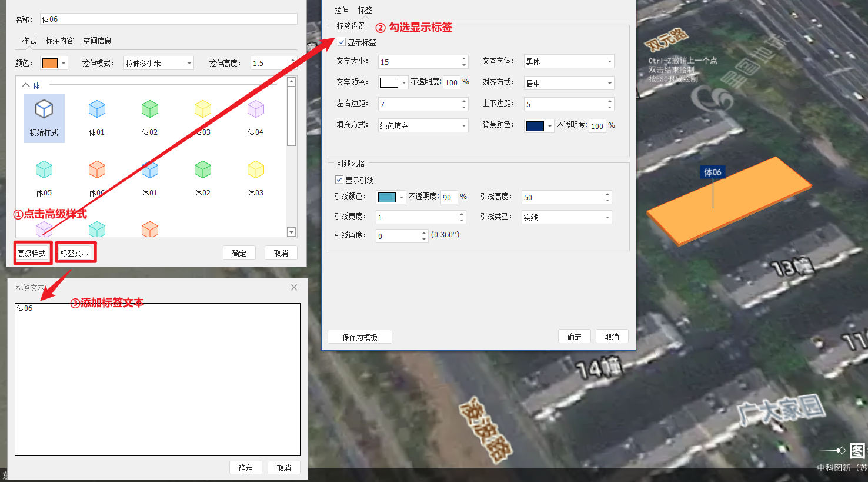Viewport: 868px width, 482px height.
Task: Uncheck the 显示引线 checkbox
Action: tap(339, 180)
